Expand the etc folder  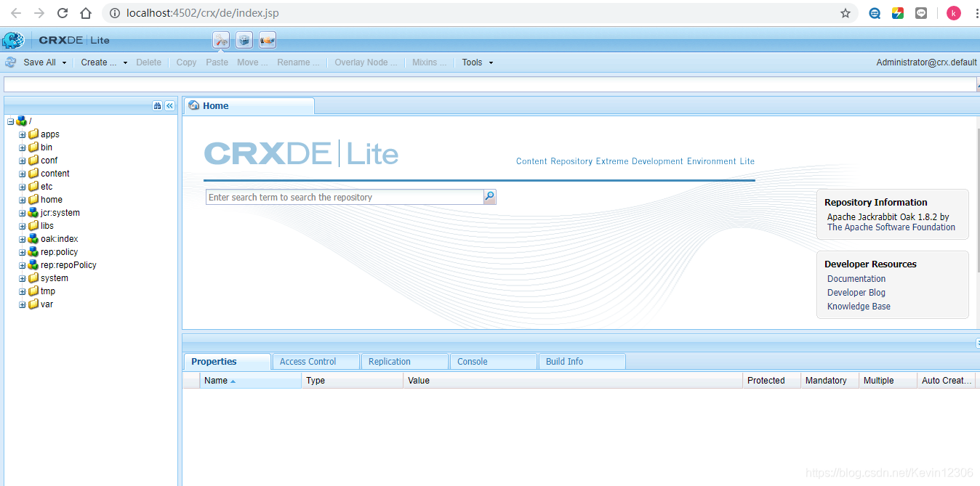tap(22, 187)
